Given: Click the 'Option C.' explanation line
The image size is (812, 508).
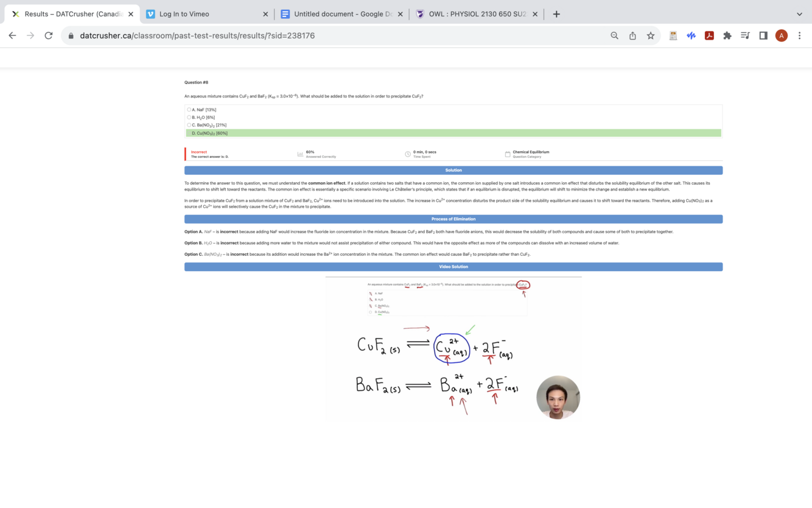Looking at the screenshot, I should click(357, 254).
